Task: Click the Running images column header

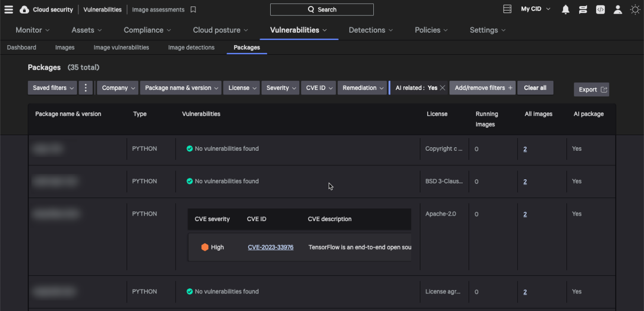Action: tap(487, 119)
